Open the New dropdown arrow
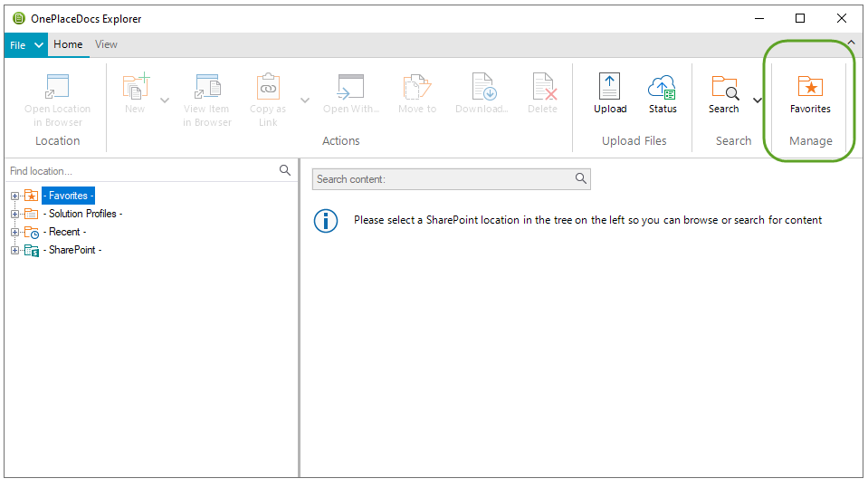868x488 pixels. [x=165, y=100]
